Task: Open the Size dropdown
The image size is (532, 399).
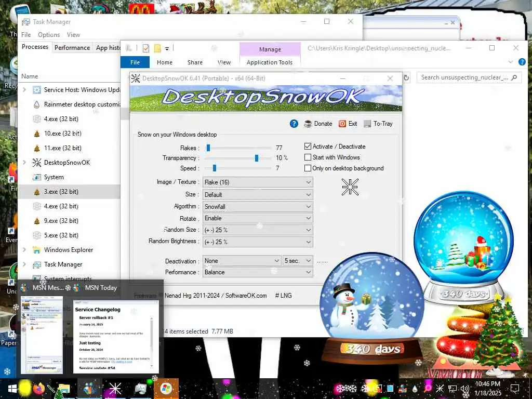Action: coord(258,195)
